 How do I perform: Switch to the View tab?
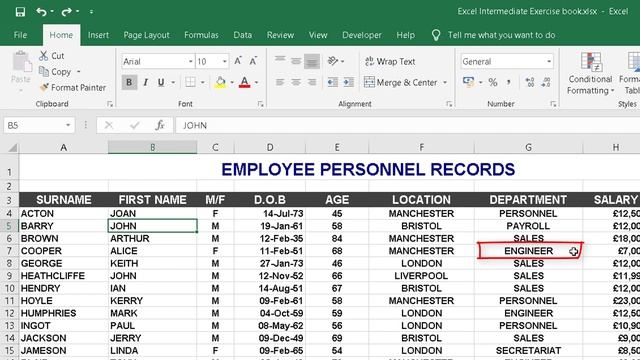318,35
